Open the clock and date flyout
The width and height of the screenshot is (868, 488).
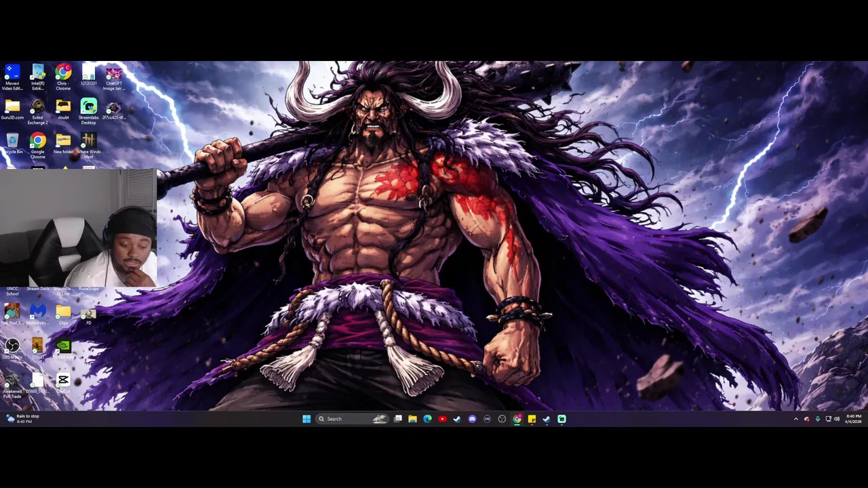click(x=854, y=419)
